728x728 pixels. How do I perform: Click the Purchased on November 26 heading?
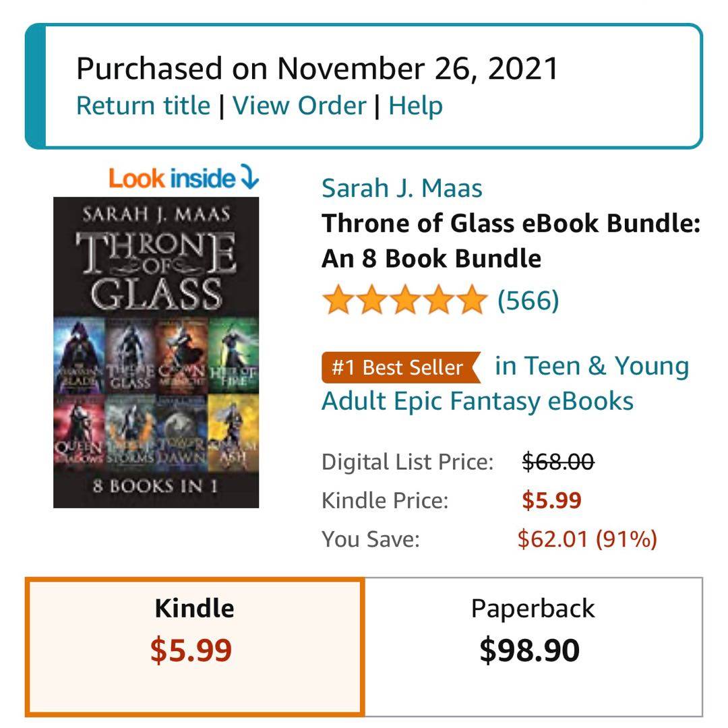click(317, 69)
